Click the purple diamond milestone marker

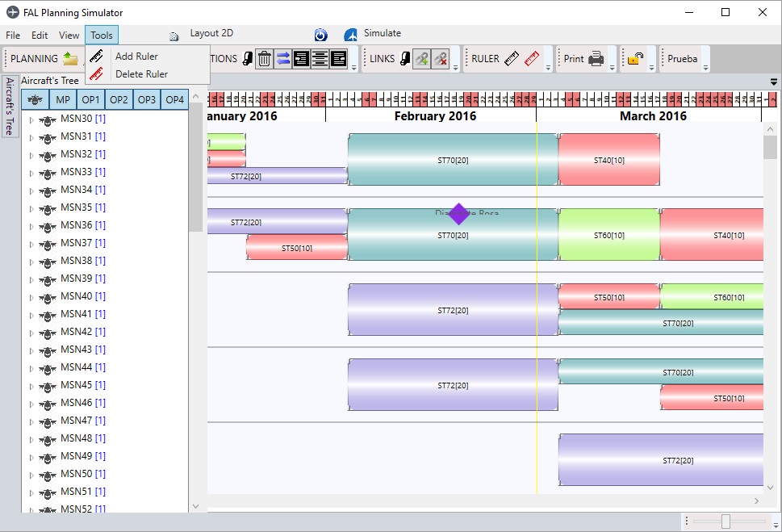point(458,214)
